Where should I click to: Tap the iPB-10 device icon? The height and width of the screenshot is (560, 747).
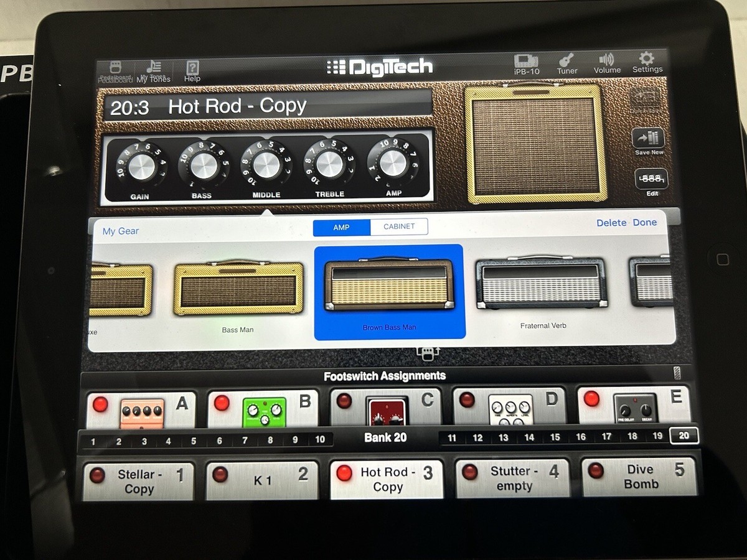click(x=526, y=64)
